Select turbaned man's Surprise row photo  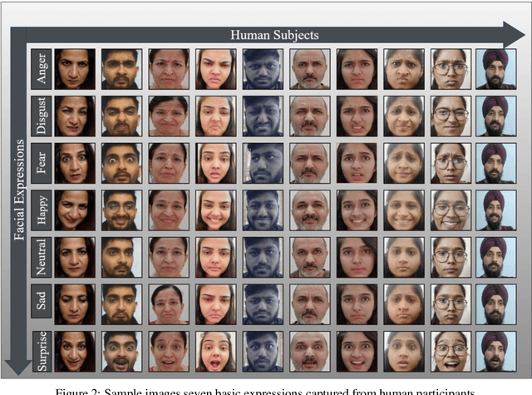495,351
